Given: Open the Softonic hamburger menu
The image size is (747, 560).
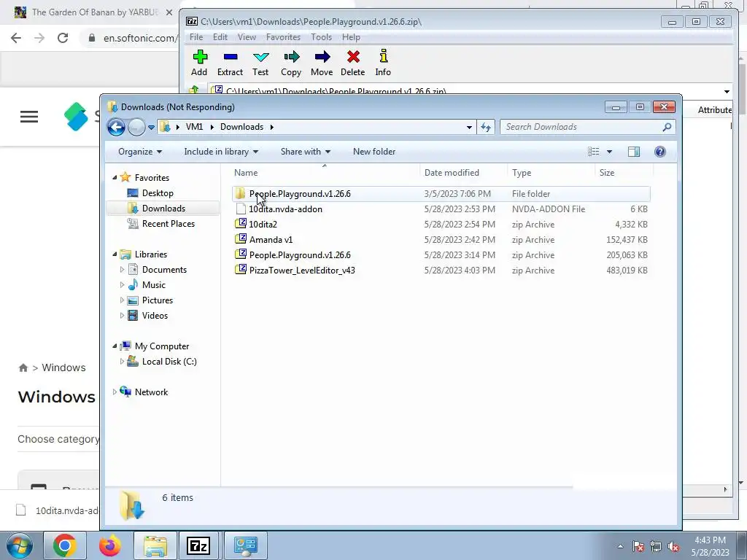Looking at the screenshot, I should coord(29,117).
